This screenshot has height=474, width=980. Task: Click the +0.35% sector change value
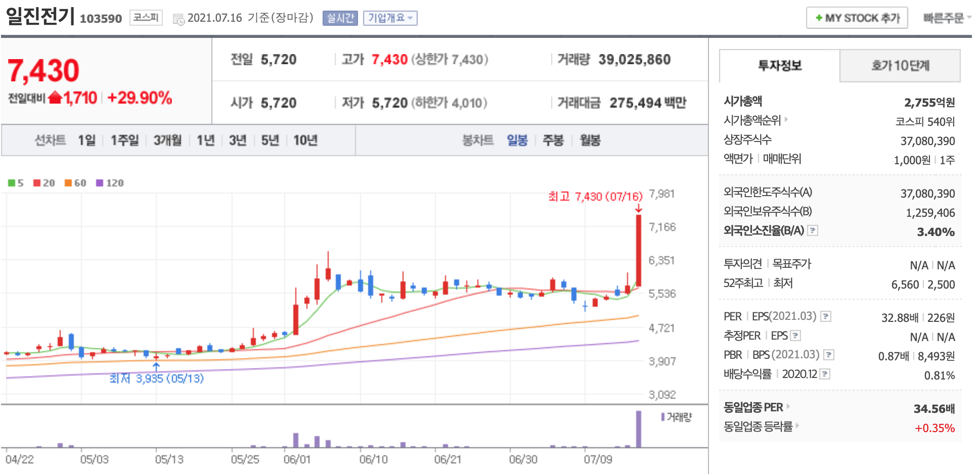(934, 428)
